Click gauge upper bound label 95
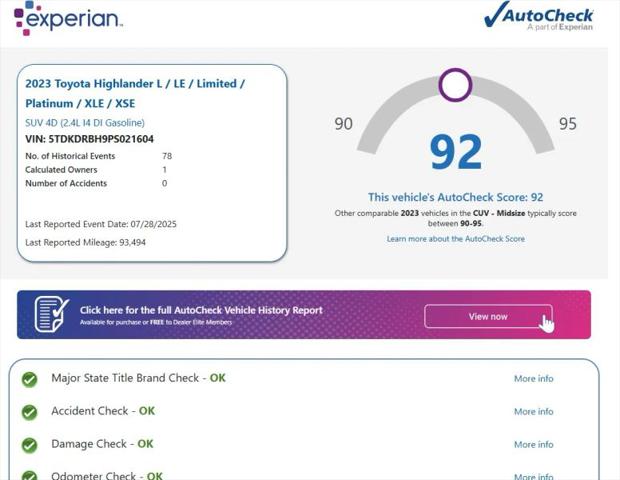 point(568,124)
